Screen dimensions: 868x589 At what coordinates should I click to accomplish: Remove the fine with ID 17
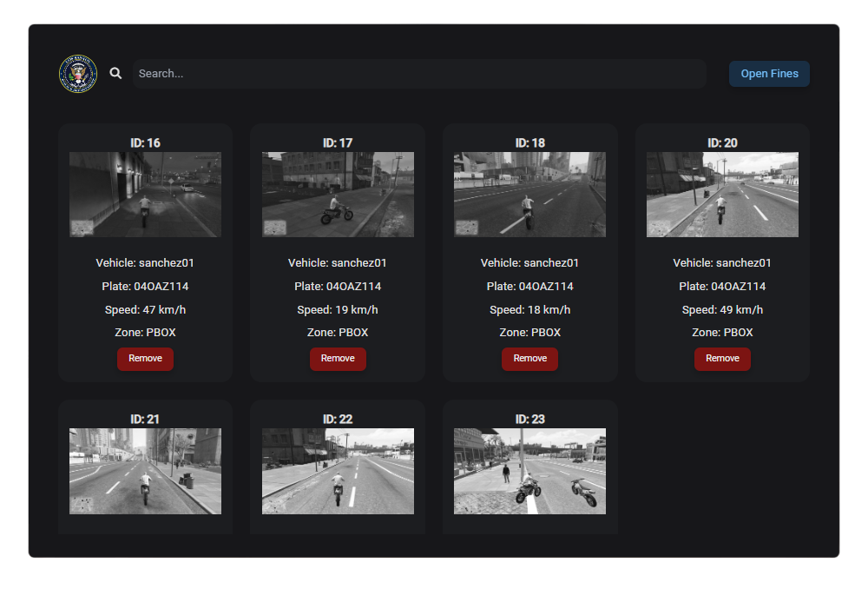click(x=338, y=359)
